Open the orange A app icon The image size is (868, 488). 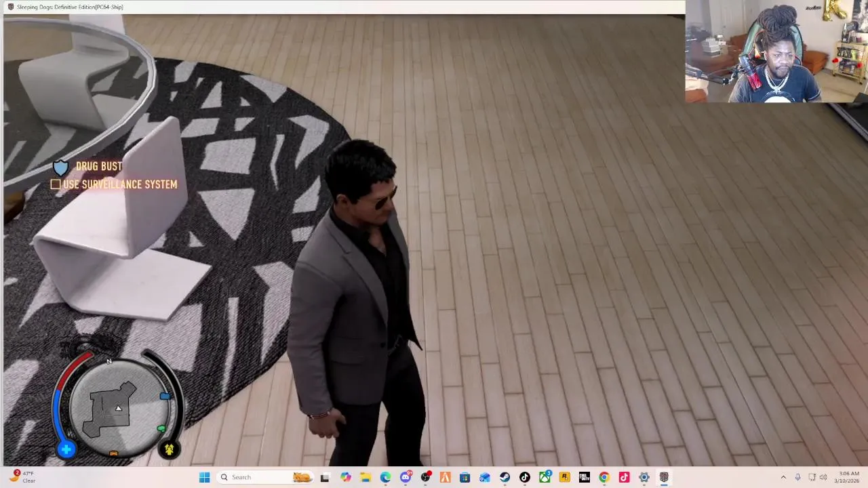[445, 477]
